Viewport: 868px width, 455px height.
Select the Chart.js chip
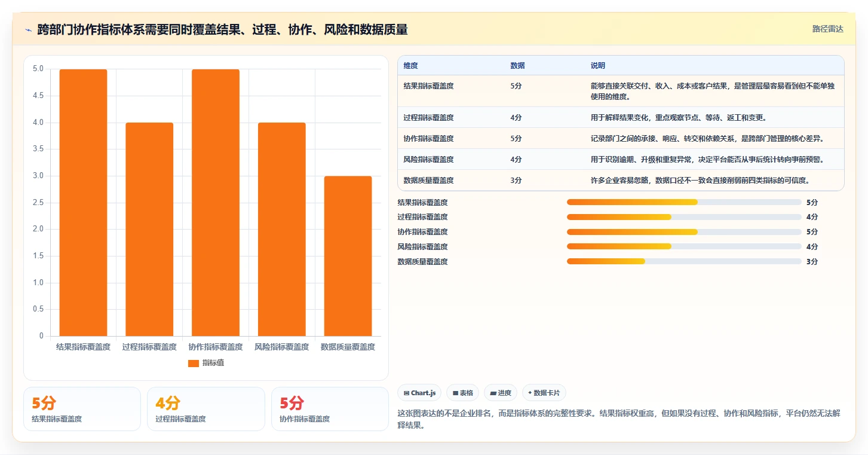click(x=420, y=393)
